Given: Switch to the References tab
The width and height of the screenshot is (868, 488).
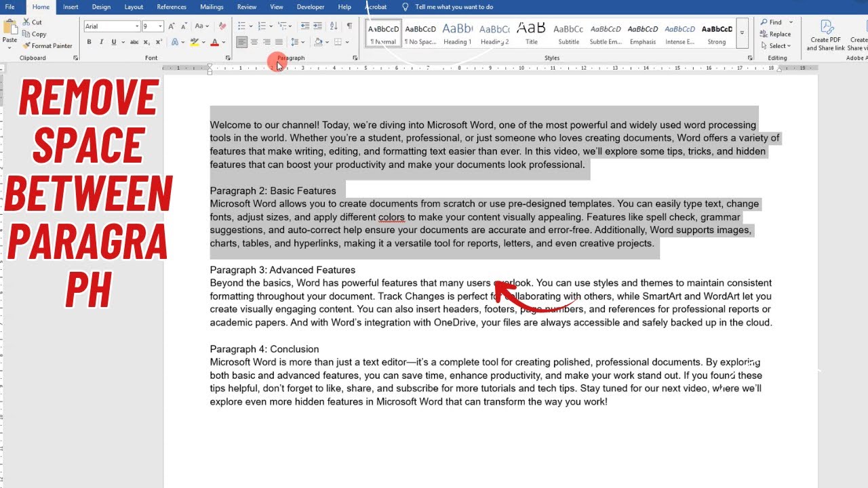Looking at the screenshot, I should click(172, 7).
